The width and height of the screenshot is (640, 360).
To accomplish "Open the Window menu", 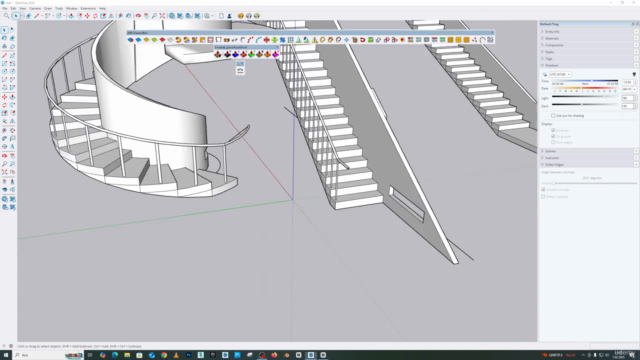I will [x=71, y=8].
